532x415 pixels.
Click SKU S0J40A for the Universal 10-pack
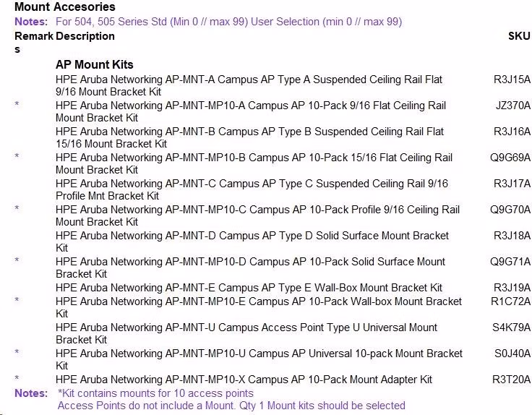coord(512,354)
